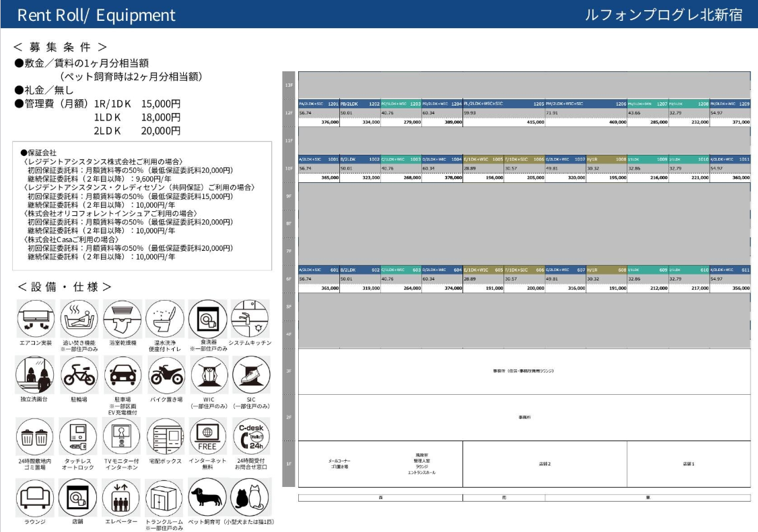Select the C-desk 24h reception icon
Screen dimensions: 758x532
(x=250, y=436)
